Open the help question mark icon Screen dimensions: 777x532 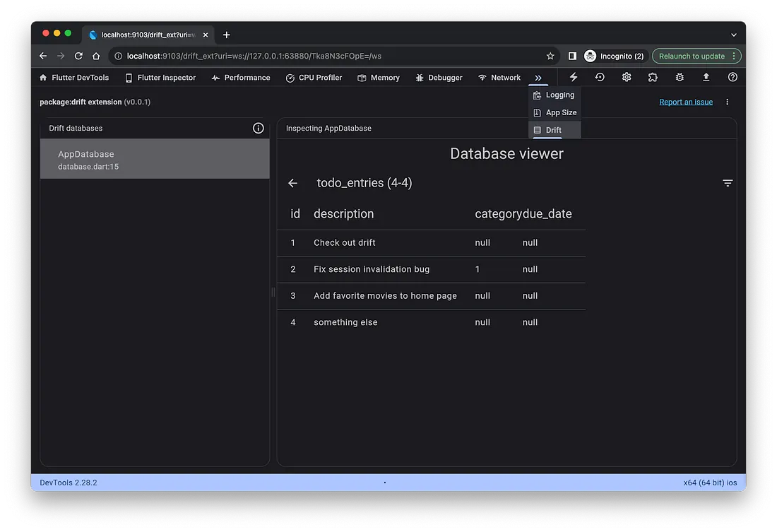click(732, 77)
